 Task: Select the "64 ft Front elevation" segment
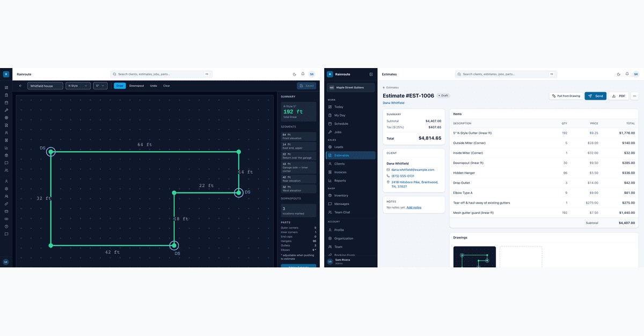pyautogui.click(x=298, y=136)
